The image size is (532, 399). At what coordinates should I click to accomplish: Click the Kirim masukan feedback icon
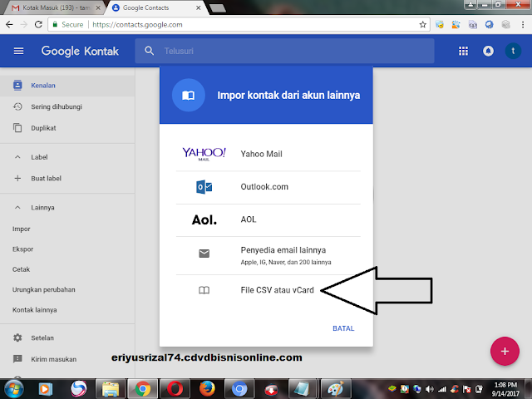pyautogui.click(x=17, y=359)
